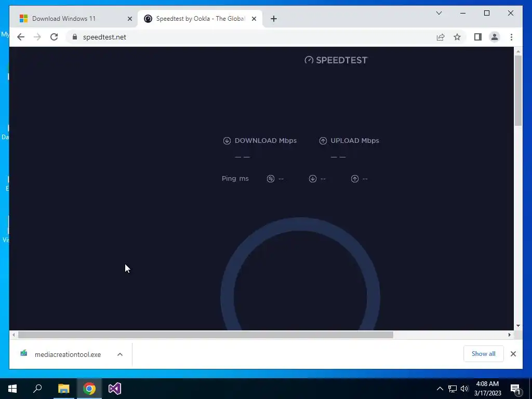Close the downloads bar
532x399 pixels.
[513, 354]
